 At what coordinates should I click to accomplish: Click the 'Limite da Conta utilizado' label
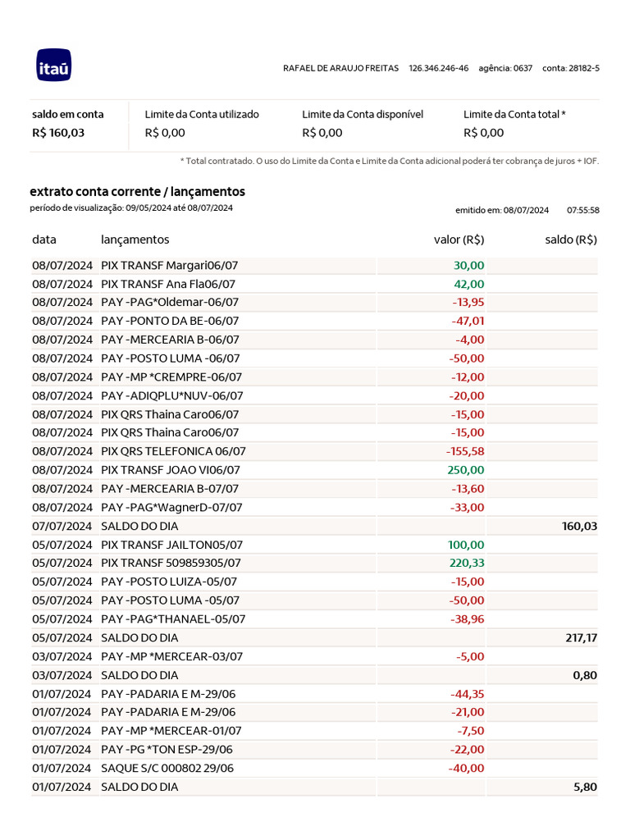click(x=202, y=114)
